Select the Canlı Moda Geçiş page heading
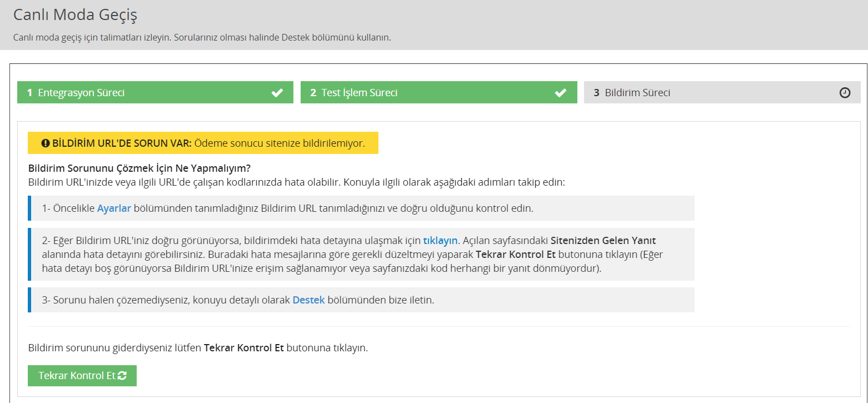Image resolution: width=868 pixels, height=403 pixels. tap(75, 15)
